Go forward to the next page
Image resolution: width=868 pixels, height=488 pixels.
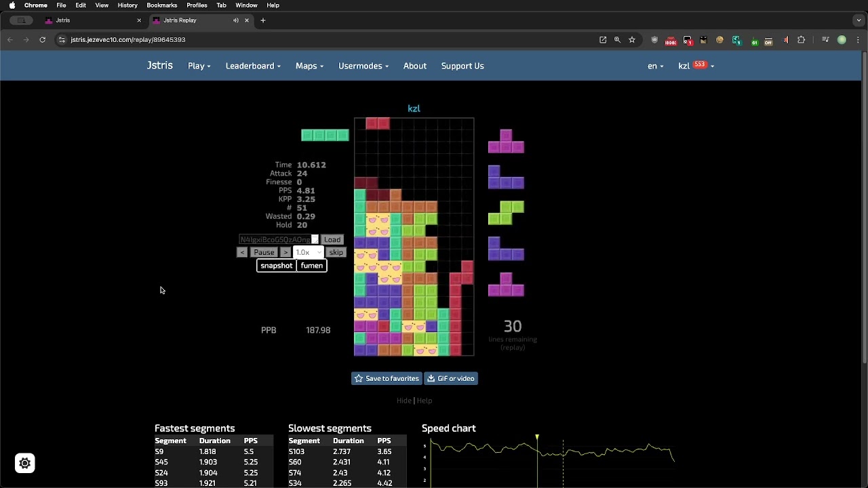pos(26,40)
